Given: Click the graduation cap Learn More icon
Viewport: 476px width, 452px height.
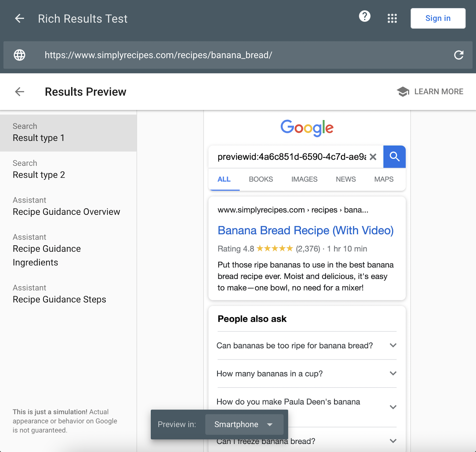Looking at the screenshot, I should click(403, 92).
